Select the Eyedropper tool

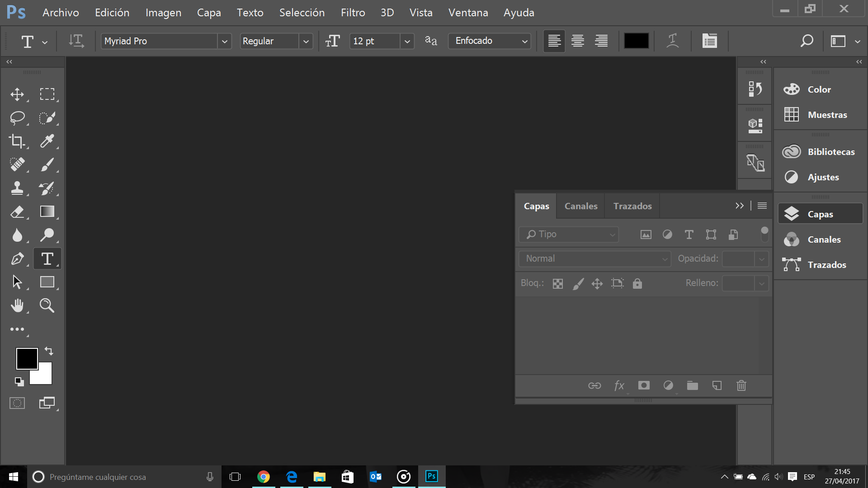(47, 141)
